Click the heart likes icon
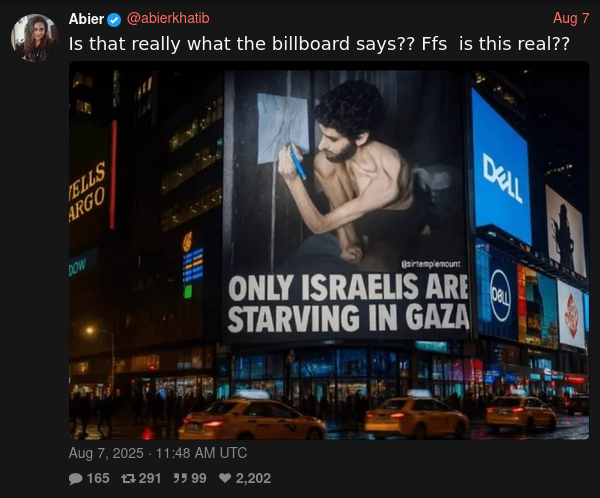This screenshot has height=498, width=600. 225,478
